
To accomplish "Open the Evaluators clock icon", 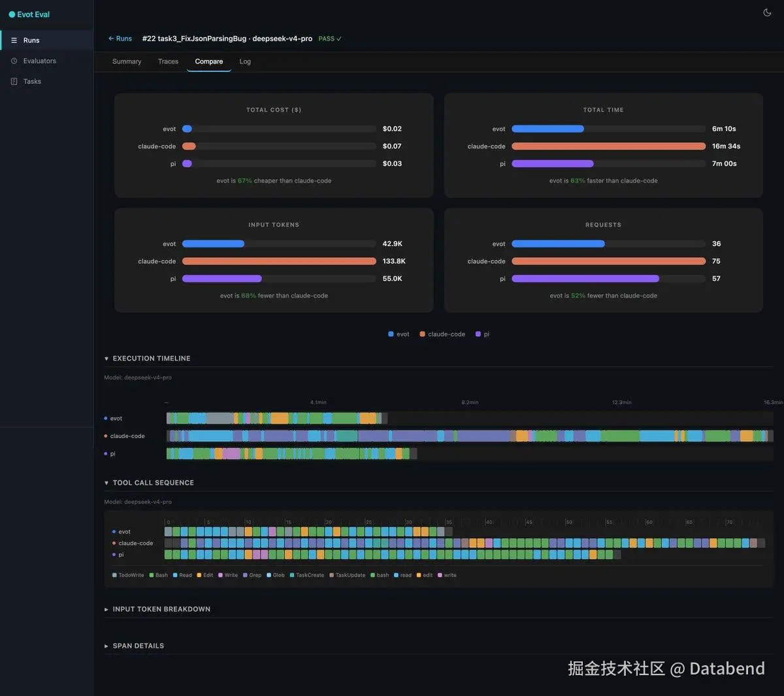I will (14, 61).
